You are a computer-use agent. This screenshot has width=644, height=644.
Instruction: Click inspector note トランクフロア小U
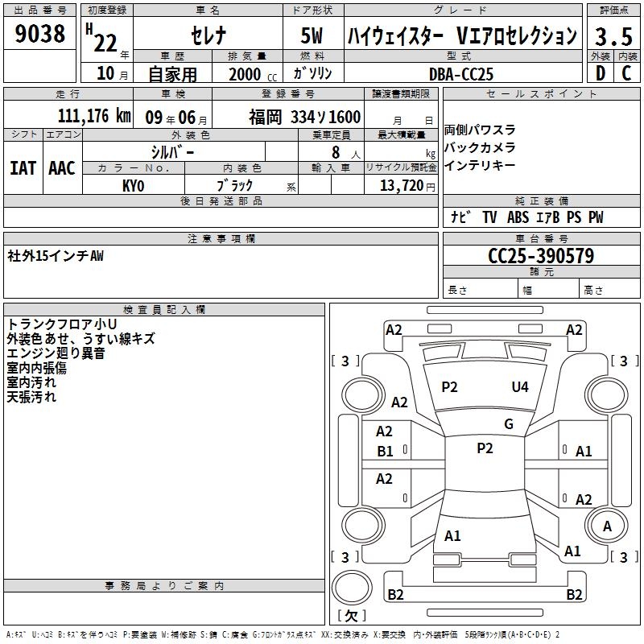point(62,324)
